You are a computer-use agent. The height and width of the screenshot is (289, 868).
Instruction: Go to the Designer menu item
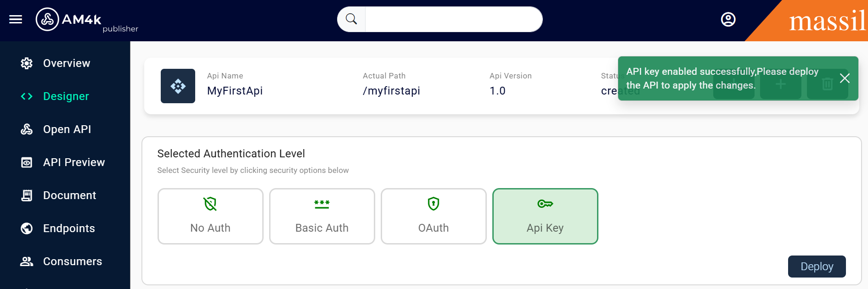coord(66,96)
